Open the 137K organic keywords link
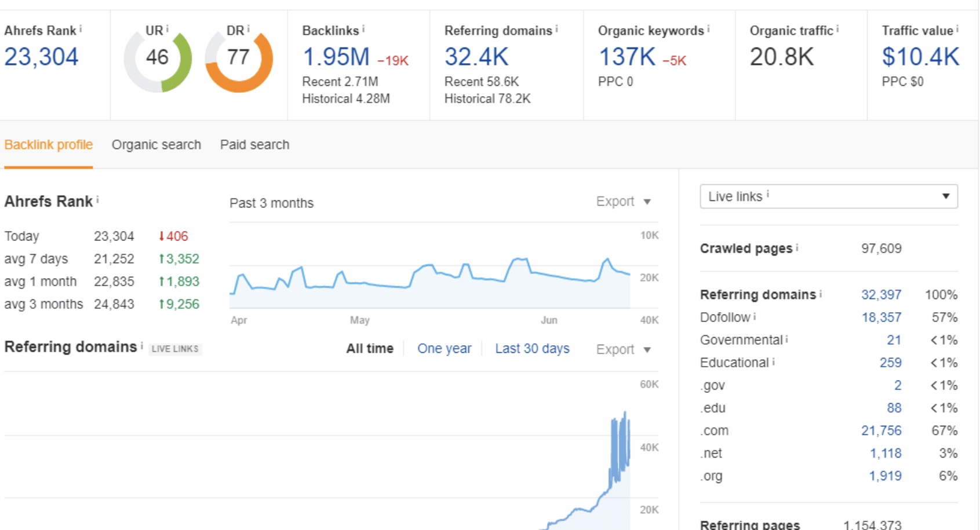This screenshot has height=530, width=980. [627, 57]
